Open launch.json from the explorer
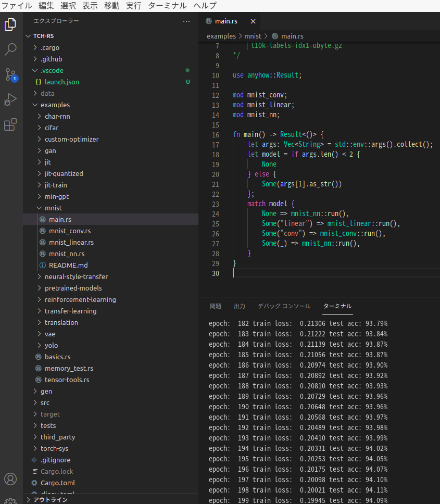Image resolution: width=440 pixels, height=504 pixels. coord(62,82)
